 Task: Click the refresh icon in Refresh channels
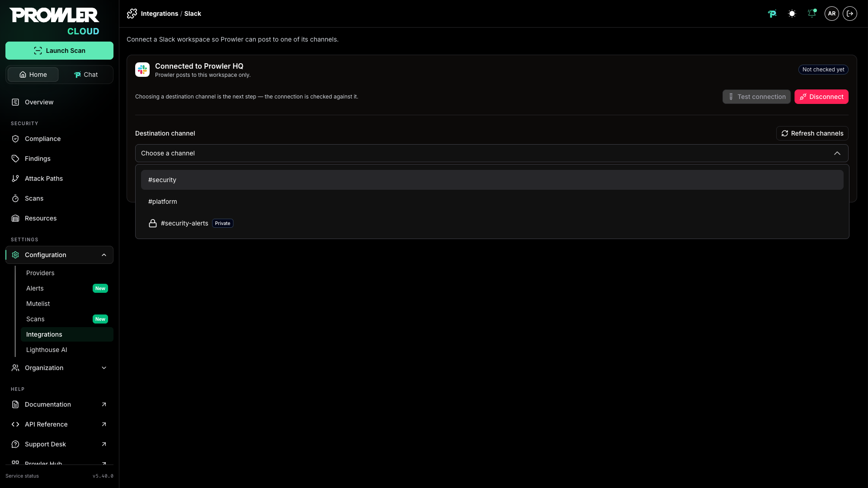point(785,133)
